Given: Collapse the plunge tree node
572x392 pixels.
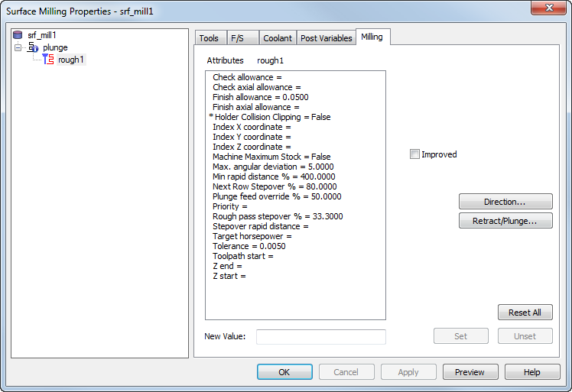Looking at the screenshot, I should click(x=18, y=47).
